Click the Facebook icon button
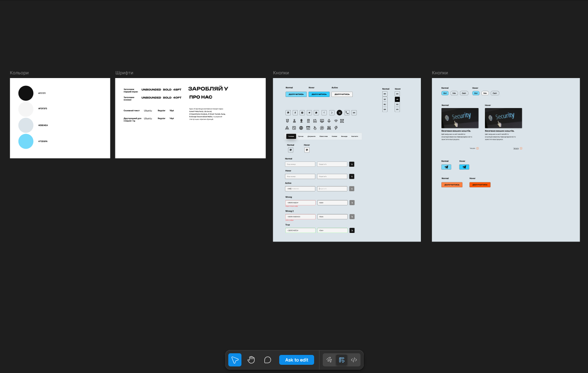The width and height of the screenshot is (588, 373). coord(295,113)
